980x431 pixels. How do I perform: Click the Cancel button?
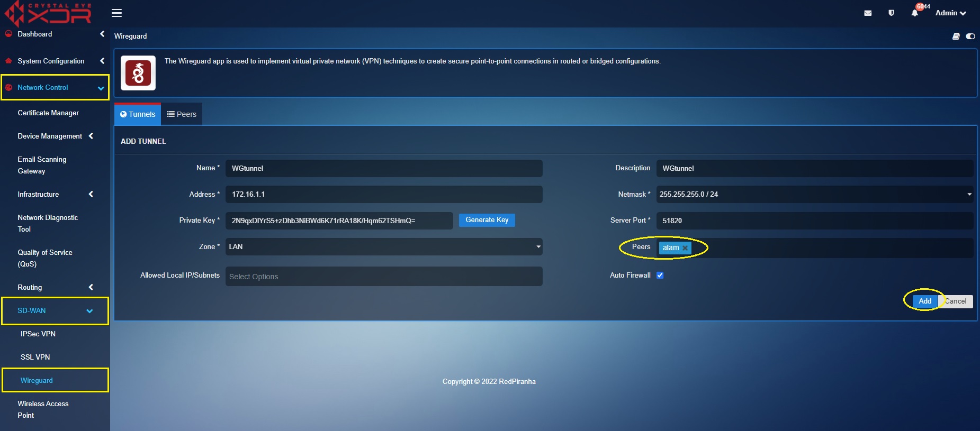point(956,301)
